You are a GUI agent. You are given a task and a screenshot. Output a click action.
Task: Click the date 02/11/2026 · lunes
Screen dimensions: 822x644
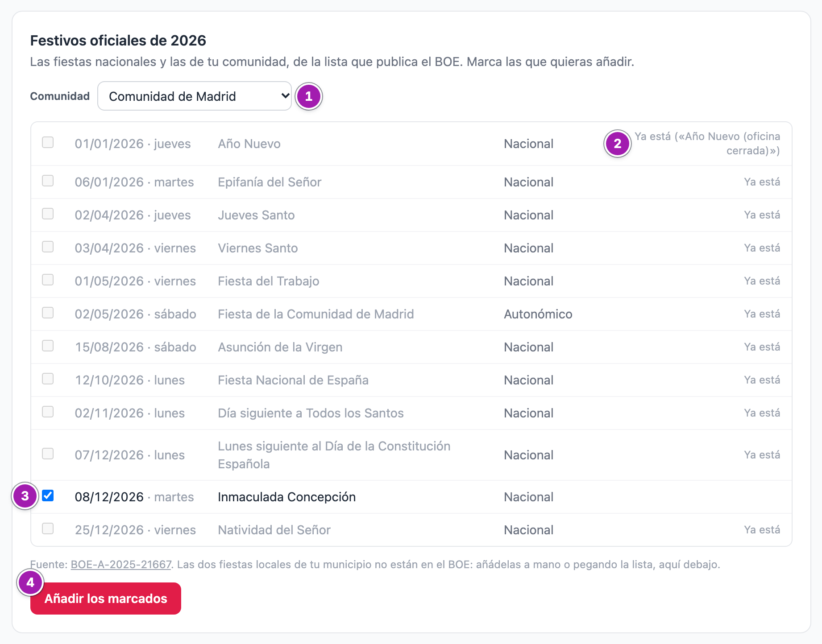[x=130, y=413]
